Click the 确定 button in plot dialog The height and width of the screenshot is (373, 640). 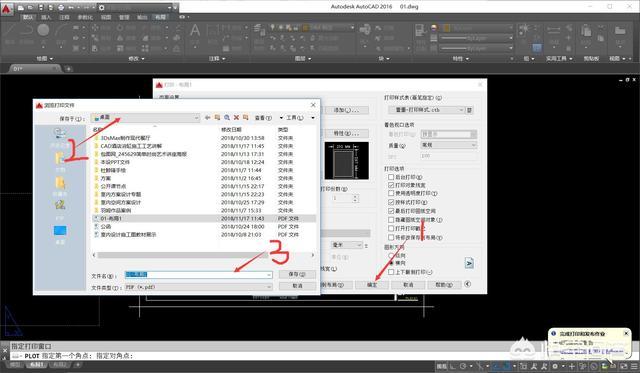[x=372, y=285]
